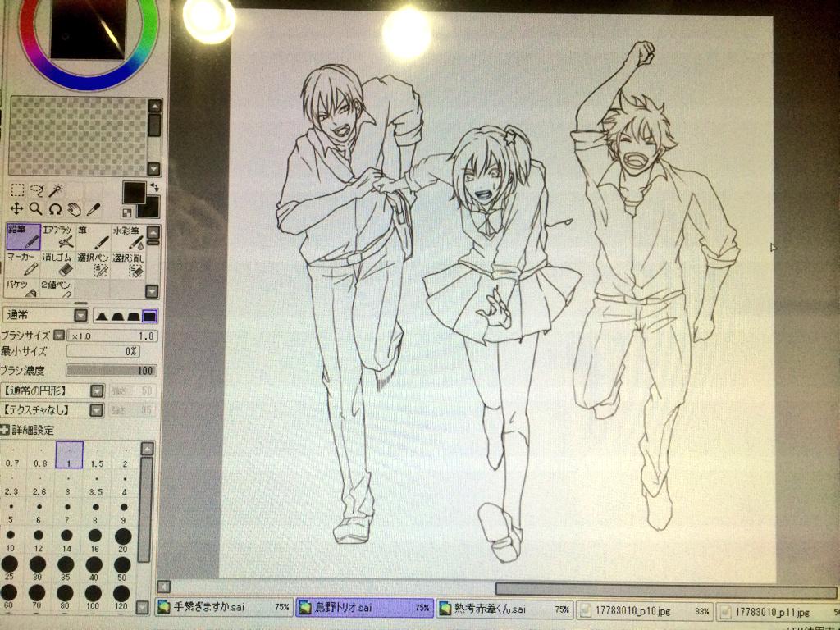The width and height of the screenshot is (840, 630).
Task: Choose the エアブラシ airbrush tool
Action: tap(58, 237)
